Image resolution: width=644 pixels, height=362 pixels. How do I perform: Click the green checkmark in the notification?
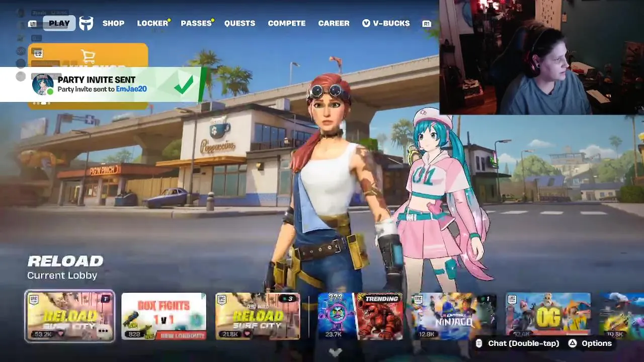pos(184,84)
